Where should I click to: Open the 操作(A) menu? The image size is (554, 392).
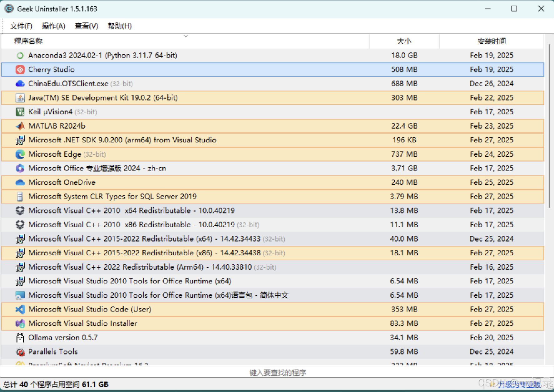53,26
